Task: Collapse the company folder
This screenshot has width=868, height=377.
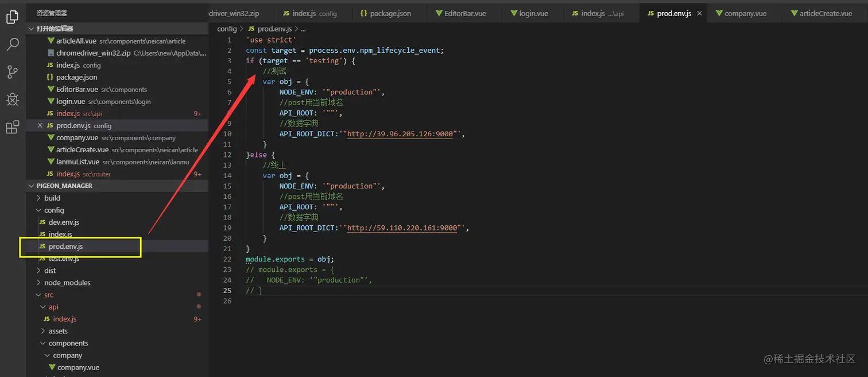Action: coord(68,355)
